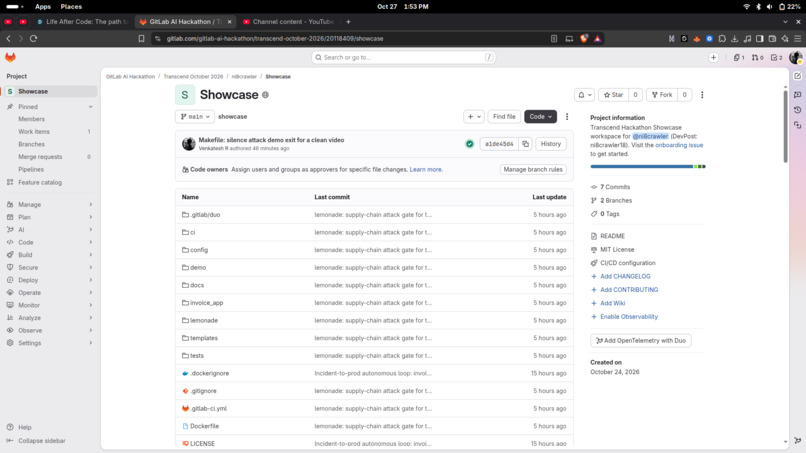The height and width of the screenshot is (453, 806).
Task: Open the Dockerfile file
Action: (204, 426)
